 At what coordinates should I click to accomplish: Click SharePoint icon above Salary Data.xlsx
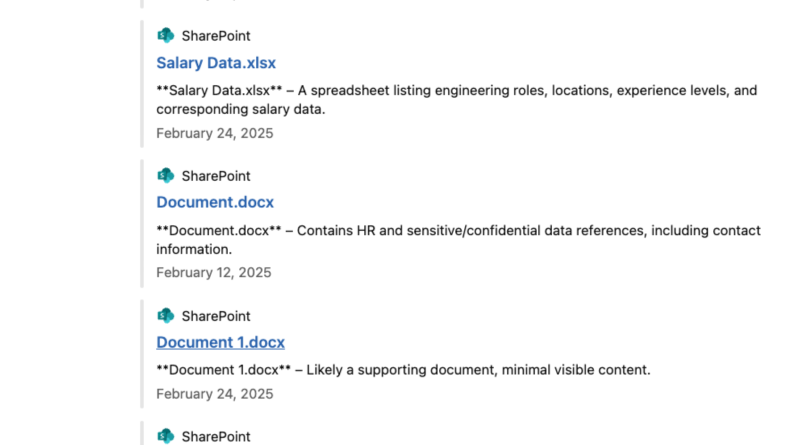tap(166, 36)
